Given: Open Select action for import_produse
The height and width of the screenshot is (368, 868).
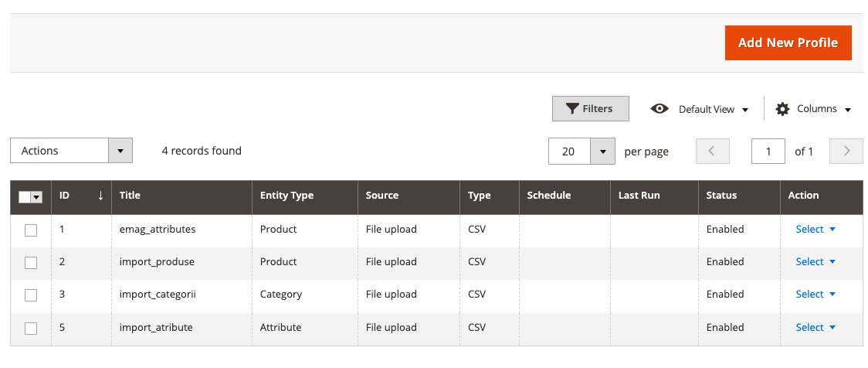Looking at the screenshot, I should point(815,261).
